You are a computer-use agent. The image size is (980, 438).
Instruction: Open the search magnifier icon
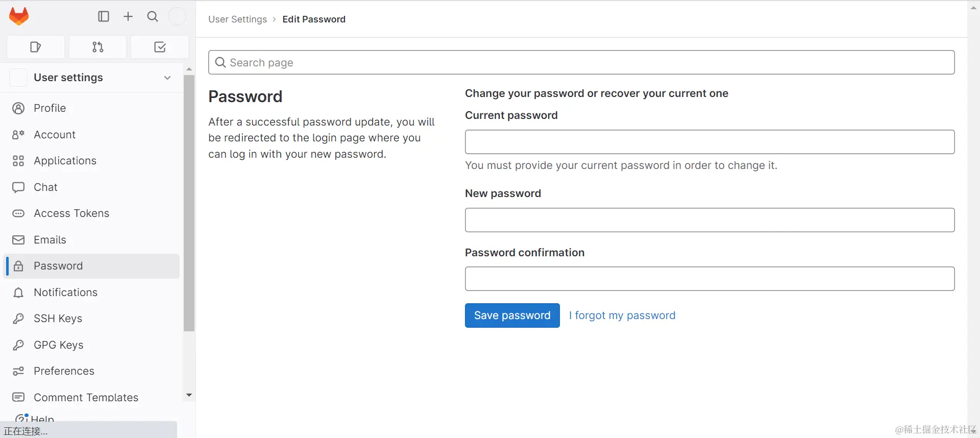click(x=153, y=16)
